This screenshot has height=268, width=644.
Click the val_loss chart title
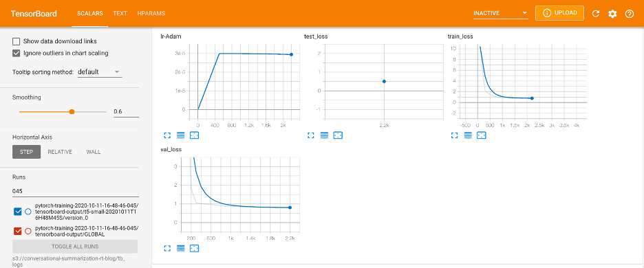pyautogui.click(x=171, y=150)
